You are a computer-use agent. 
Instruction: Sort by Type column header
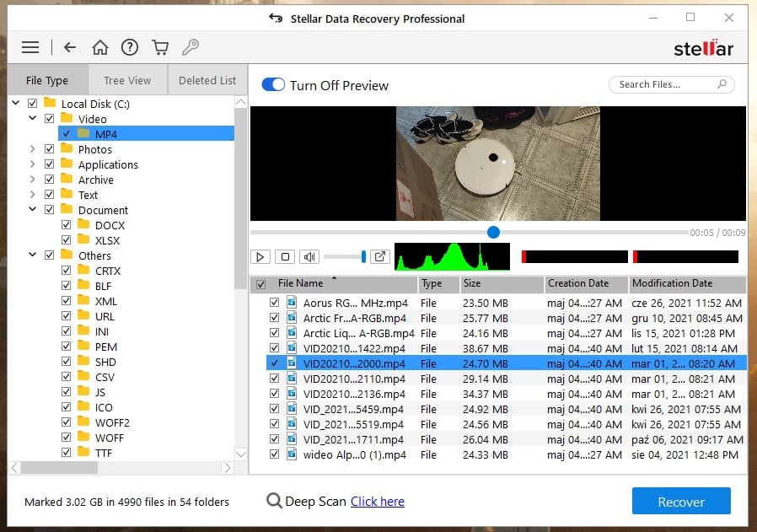point(438,284)
